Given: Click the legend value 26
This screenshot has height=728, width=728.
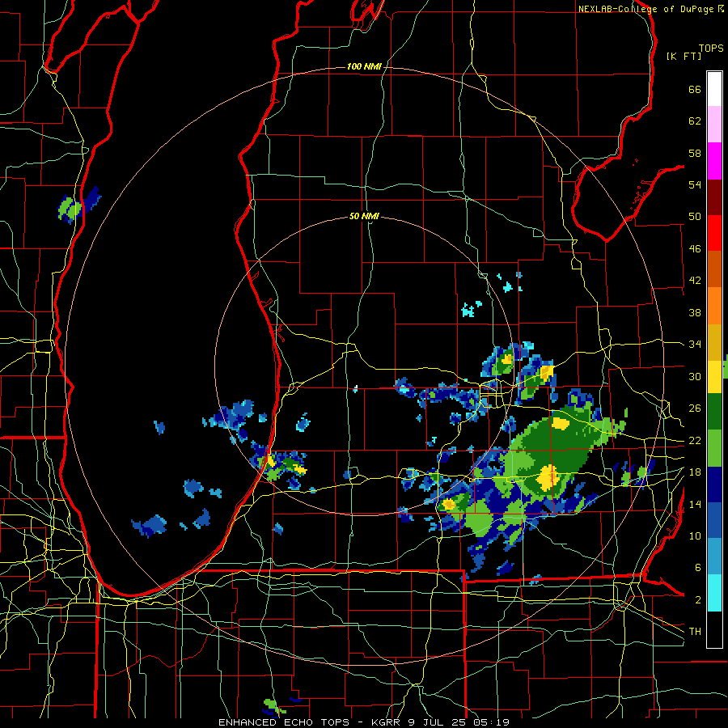Looking at the screenshot, I should (x=695, y=408).
